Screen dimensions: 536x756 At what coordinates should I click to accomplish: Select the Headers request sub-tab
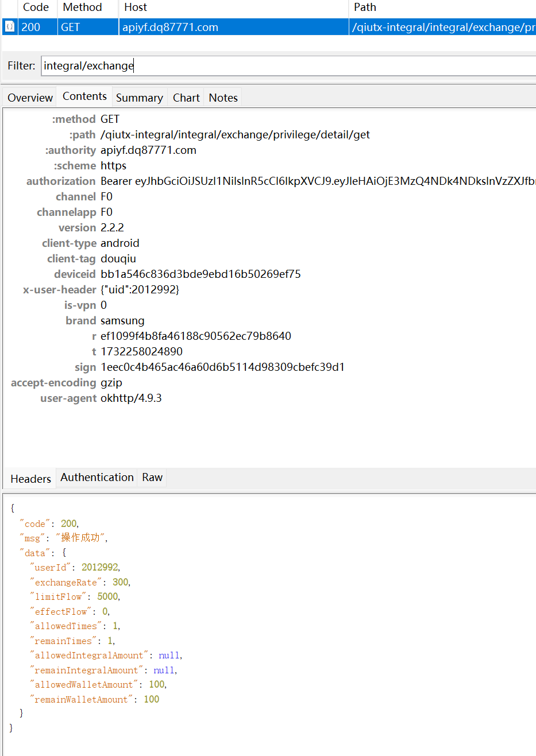coord(30,479)
